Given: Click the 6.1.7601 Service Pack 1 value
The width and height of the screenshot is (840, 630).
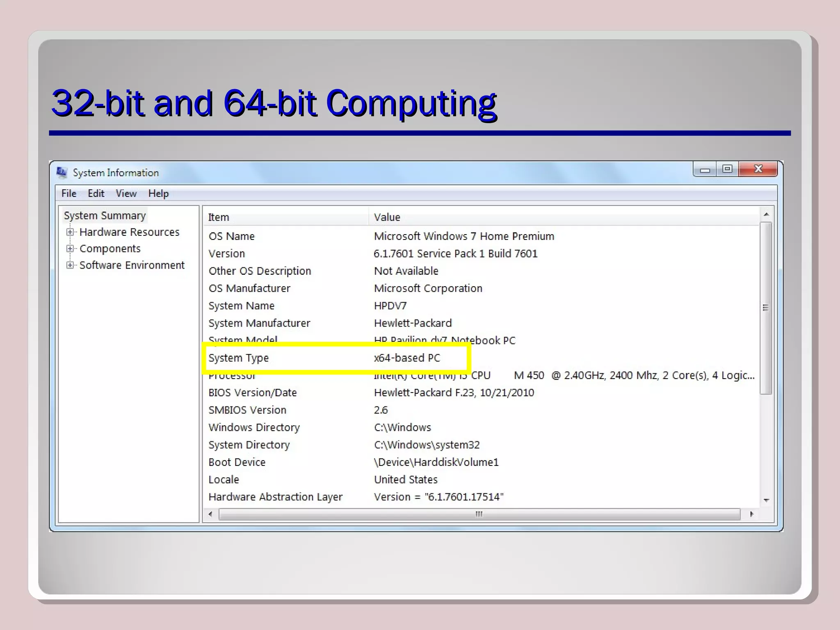Looking at the screenshot, I should [455, 254].
